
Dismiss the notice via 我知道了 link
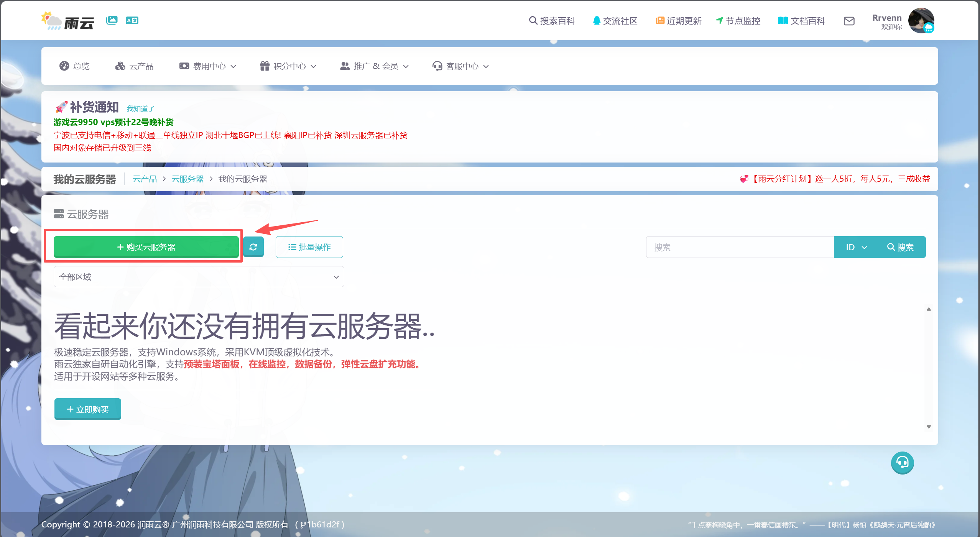coord(140,109)
